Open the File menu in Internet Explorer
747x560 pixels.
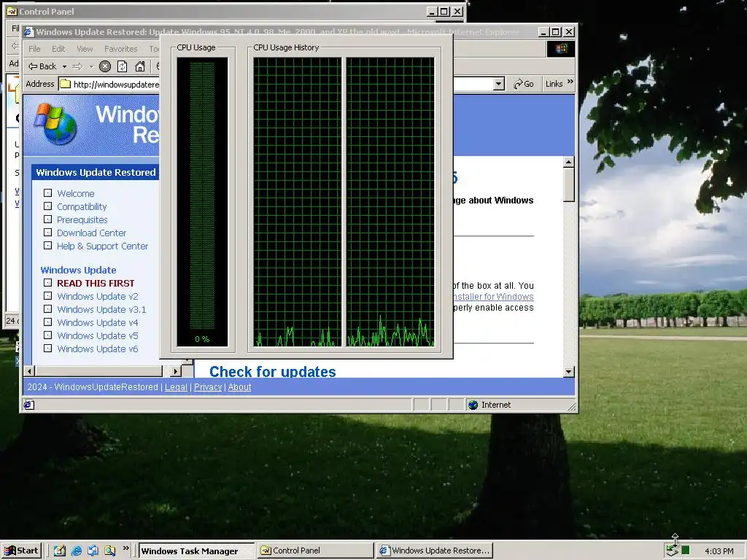click(34, 49)
